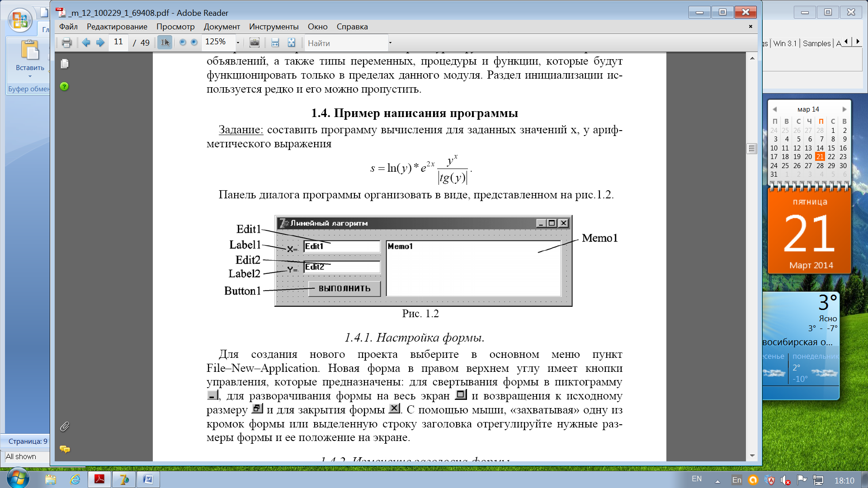The height and width of the screenshot is (488, 868).
Task: Switch to Delphi taskbar button
Action: (124, 479)
